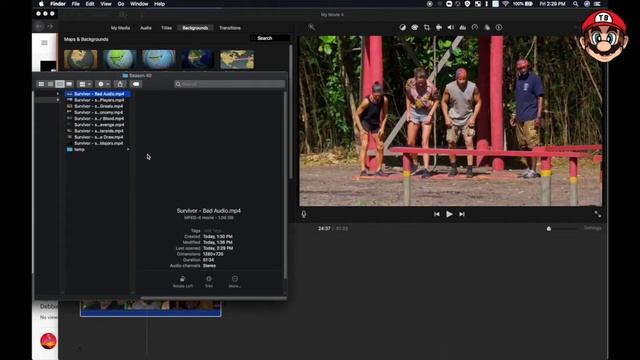Viewport: 640px width, 360px height.
Task: Select Survivor - Bad Audio.mp4 file
Action: tap(98, 94)
